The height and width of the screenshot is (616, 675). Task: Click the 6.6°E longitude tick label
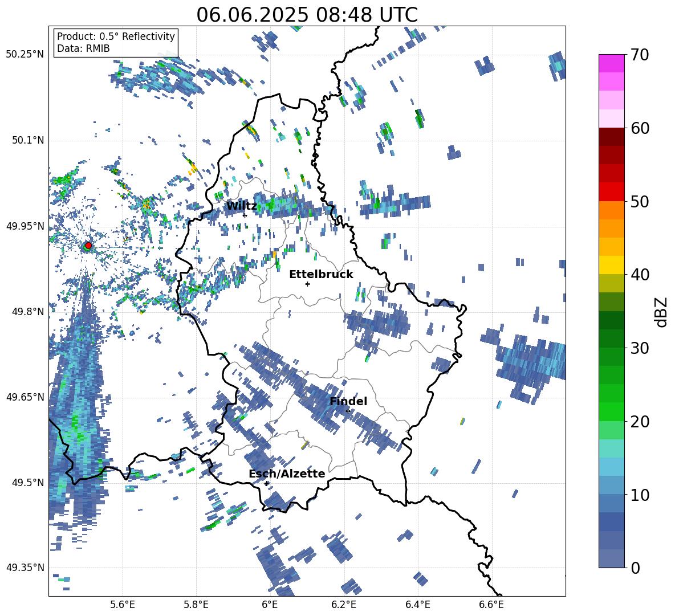(x=491, y=605)
